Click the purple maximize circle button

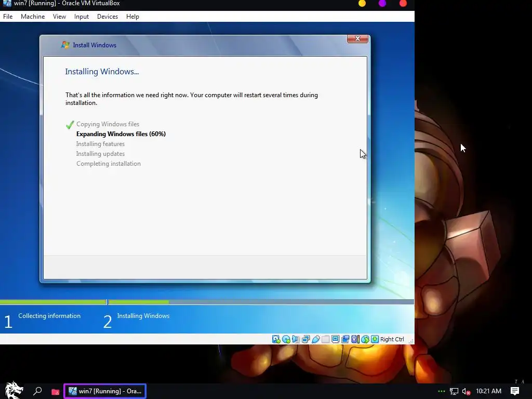pos(382,4)
